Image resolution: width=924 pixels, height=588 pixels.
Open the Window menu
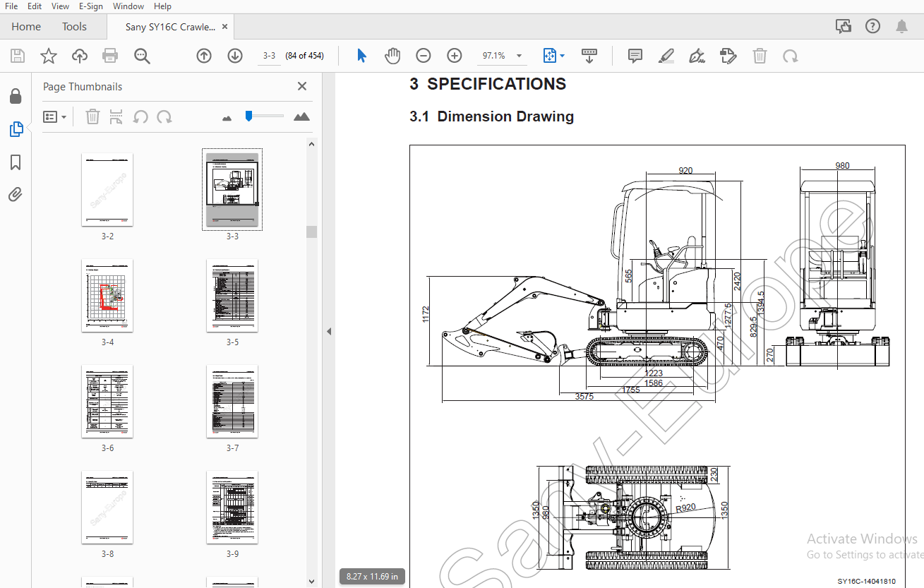128,6
